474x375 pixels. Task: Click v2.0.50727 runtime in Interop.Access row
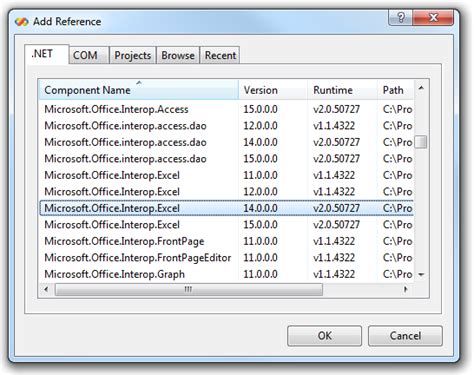click(x=336, y=109)
